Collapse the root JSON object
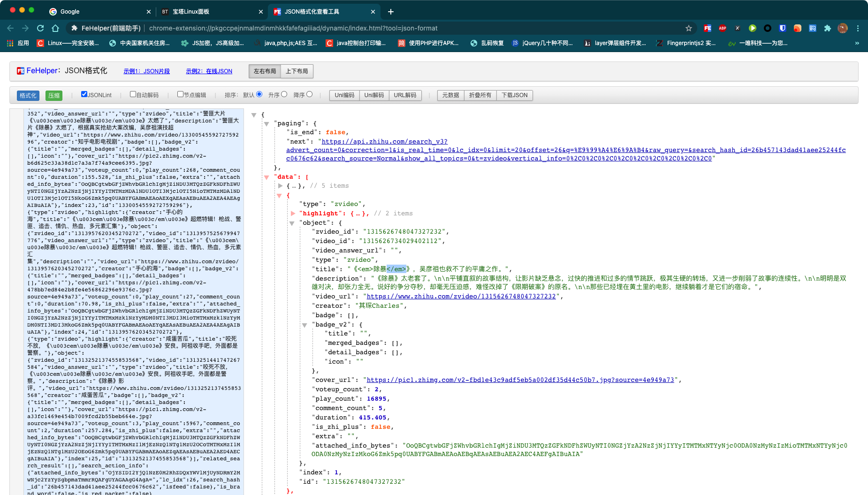Image resolution: width=868 pixels, height=495 pixels. (254, 115)
